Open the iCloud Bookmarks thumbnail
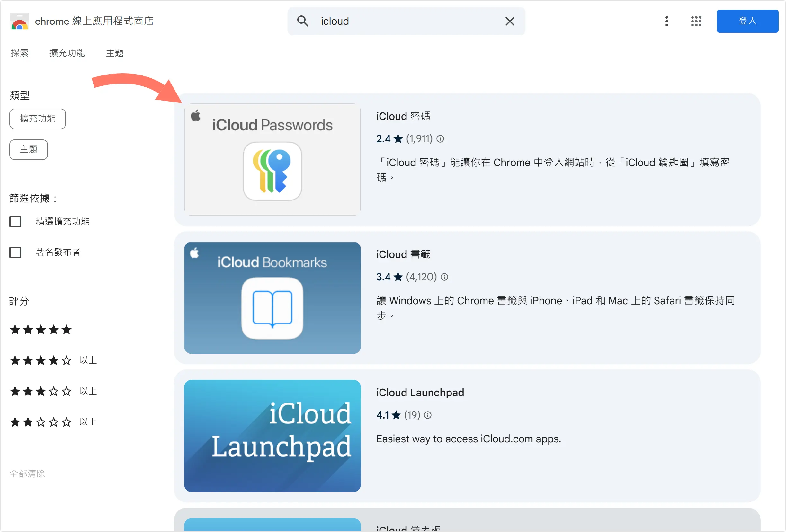 [x=272, y=297]
